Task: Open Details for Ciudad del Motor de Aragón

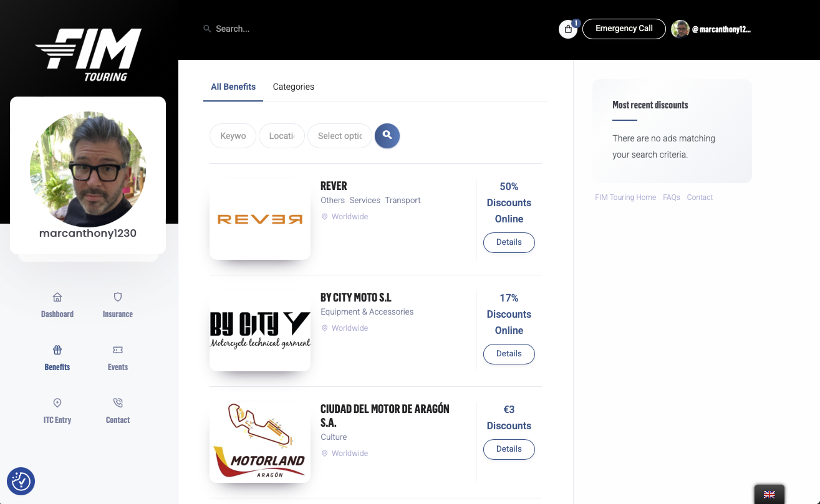Action: [509, 449]
